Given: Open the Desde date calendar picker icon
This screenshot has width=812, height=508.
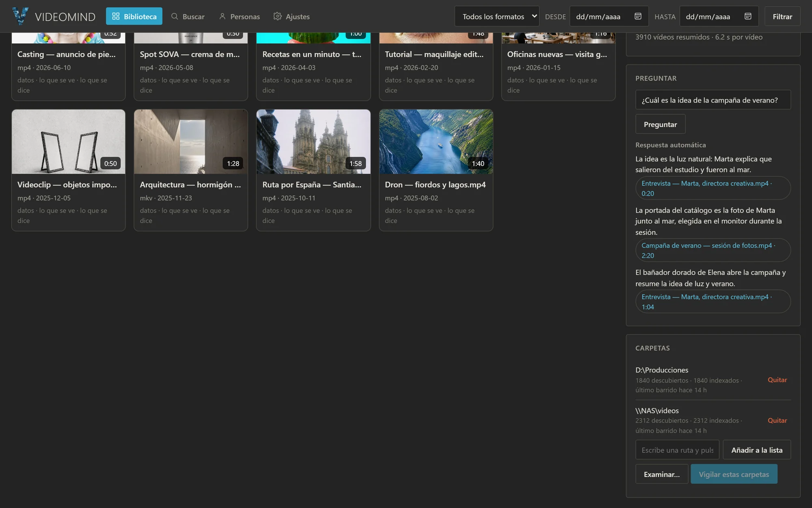Looking at the screenshot, I should pyautogui.click(x=638, y=16).
